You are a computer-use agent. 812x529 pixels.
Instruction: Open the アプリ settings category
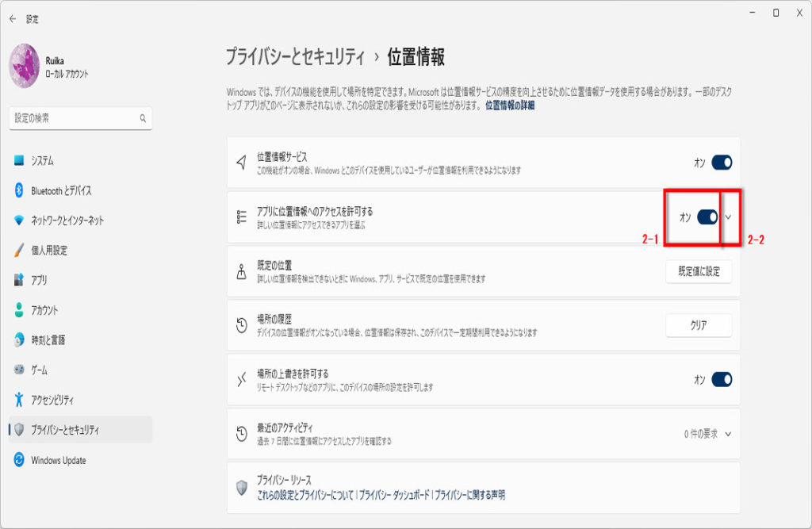tap(39, 280)
